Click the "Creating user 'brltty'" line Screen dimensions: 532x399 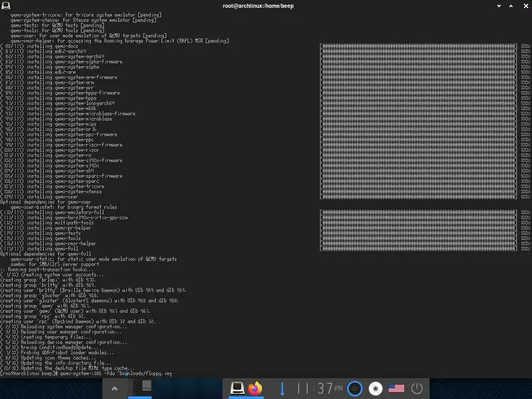94,290
